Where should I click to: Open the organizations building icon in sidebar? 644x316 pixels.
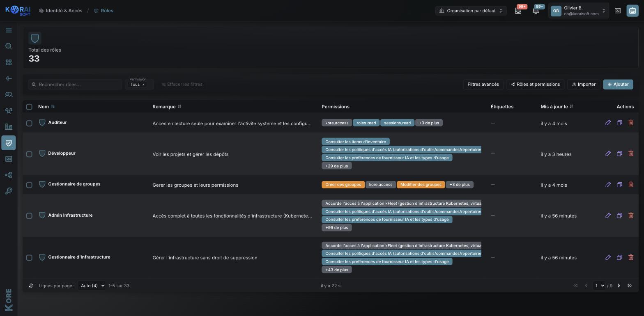[x=9, y=127]
